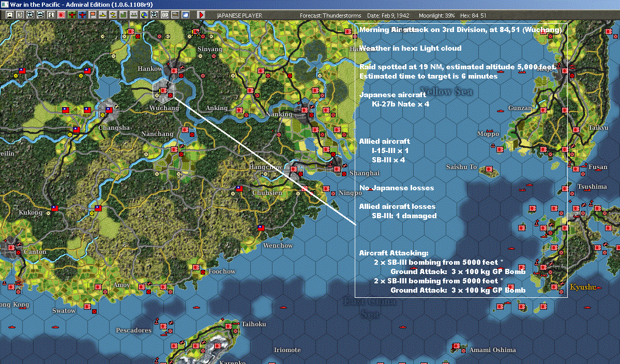Click the red plane on blue background icon
Viewport: 620px width, 364px height.
[x=82, y=15]
